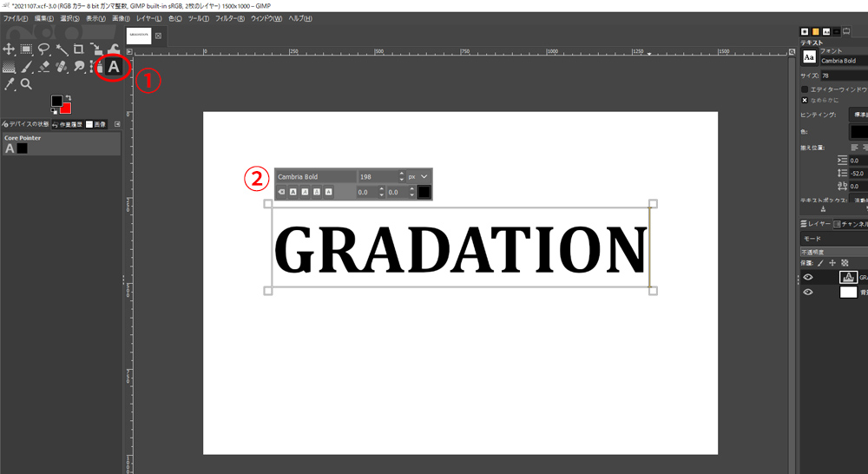Open the ヒンティング dropdown

(x=858, y=115)
